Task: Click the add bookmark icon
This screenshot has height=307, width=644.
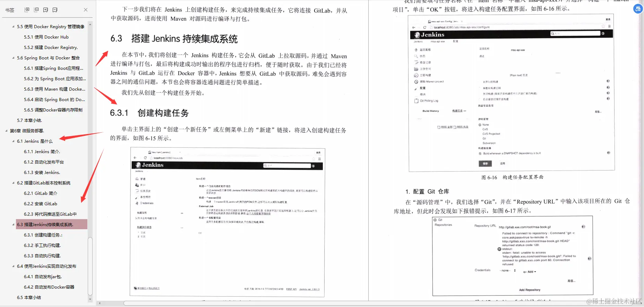Action: [45, 10]
